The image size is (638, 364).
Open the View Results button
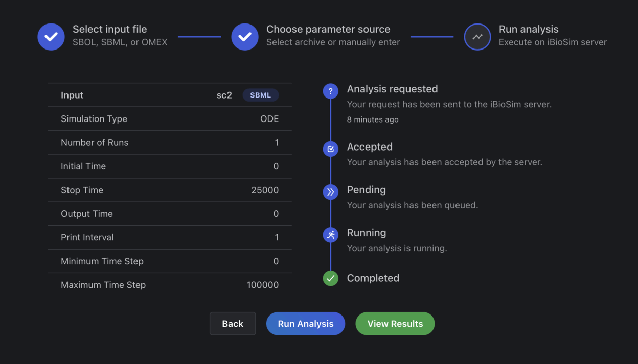[x=395, y=324]
